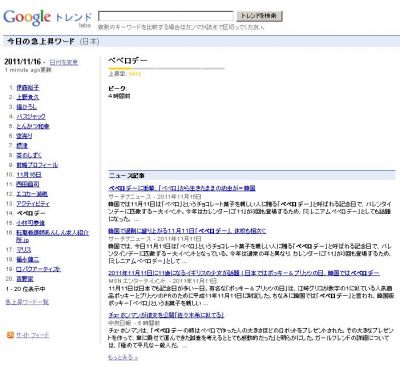Click the ピーク peak label
This screenshot has width=400, height=366.
coord(117,88)
